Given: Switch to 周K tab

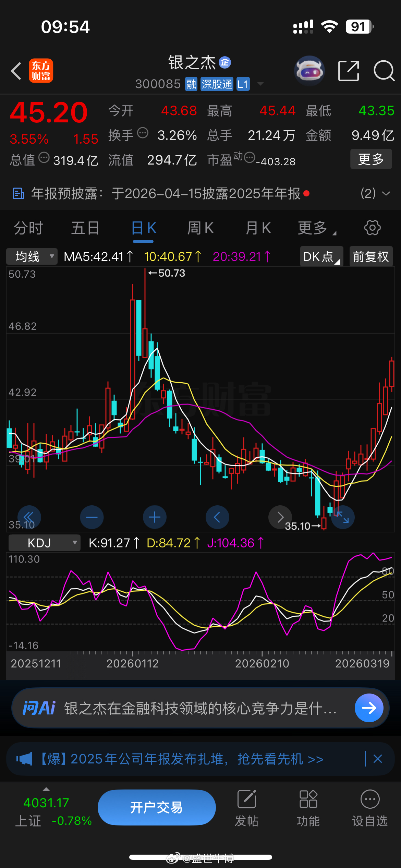Looking at the screenshot, I should (x=200, y=228).
